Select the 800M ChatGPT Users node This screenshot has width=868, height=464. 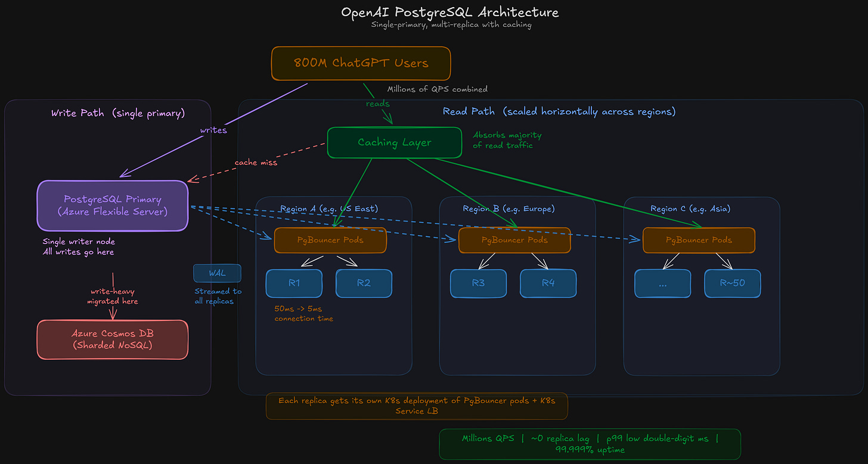[x=361, y=63]
